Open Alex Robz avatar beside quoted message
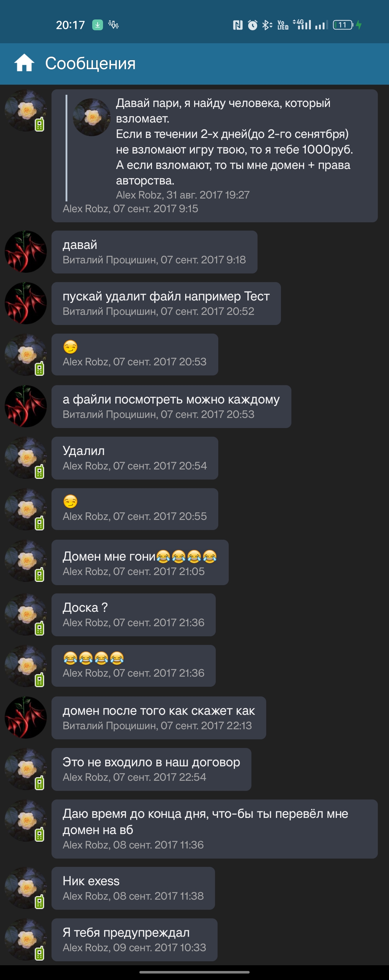The width and height of the screenshot is (389, 980). (x=26, y=110)
